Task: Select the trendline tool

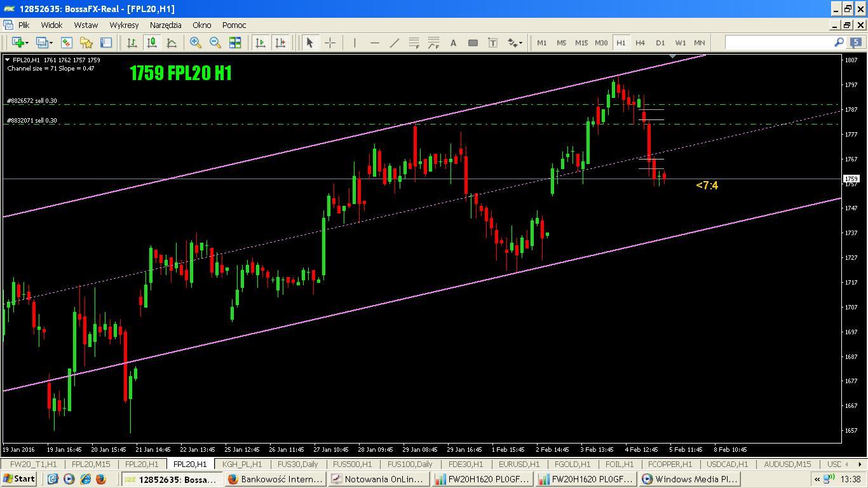Action: tap(394, 43)
